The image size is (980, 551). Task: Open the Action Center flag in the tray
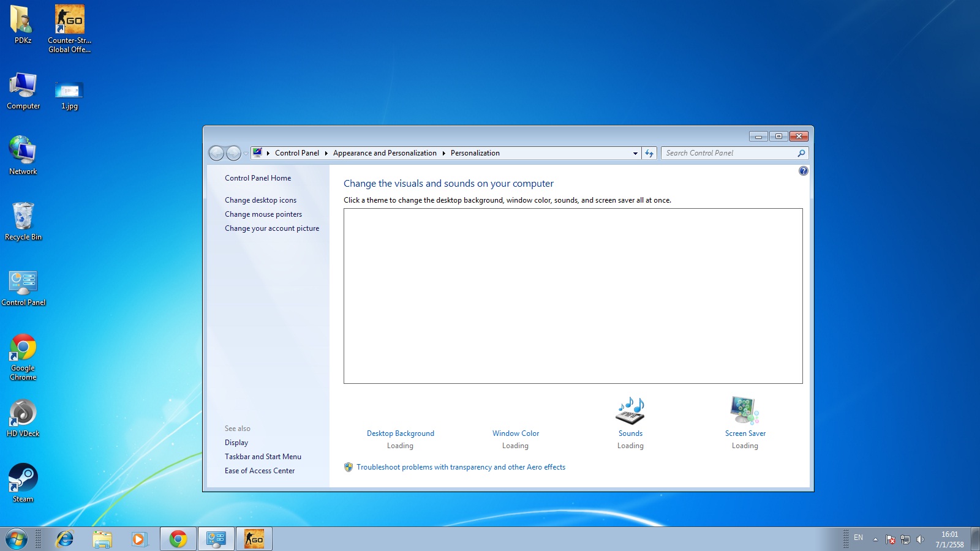click(x=891, y=539)
